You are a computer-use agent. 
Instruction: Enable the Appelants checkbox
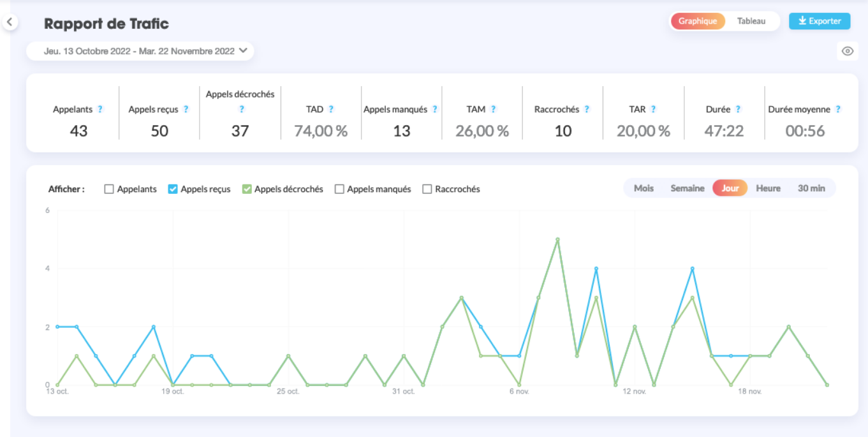pos(109,189)
